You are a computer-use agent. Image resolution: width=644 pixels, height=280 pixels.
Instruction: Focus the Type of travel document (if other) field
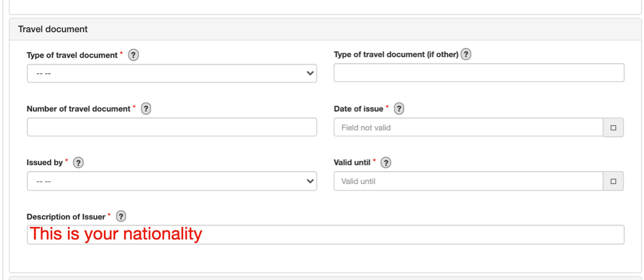point(479,73)
